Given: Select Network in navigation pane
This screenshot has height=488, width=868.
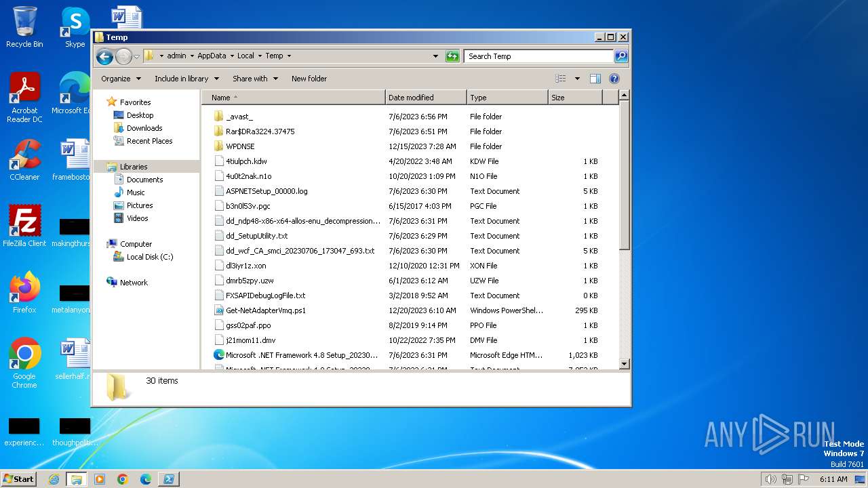Looking at the screenshot, I should click(134, 283).
